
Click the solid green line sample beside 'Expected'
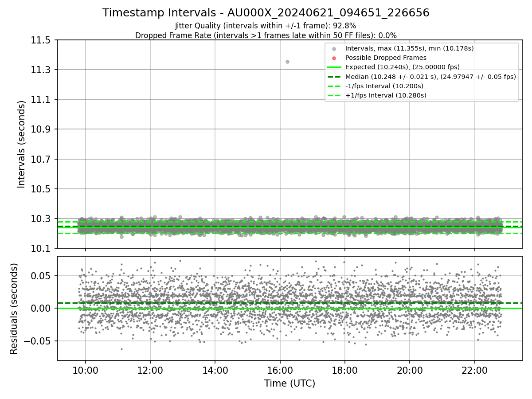click(334, 67)
